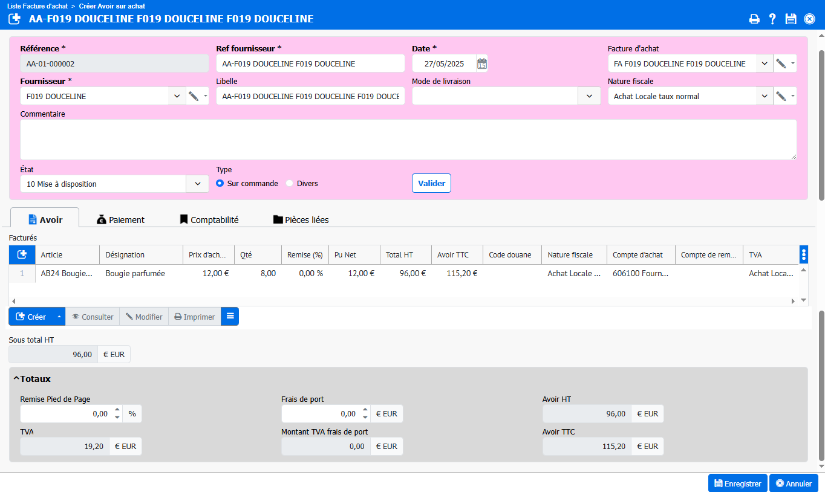
Task: Click the add row icon in table header
Action: click(x=22, y=255)
